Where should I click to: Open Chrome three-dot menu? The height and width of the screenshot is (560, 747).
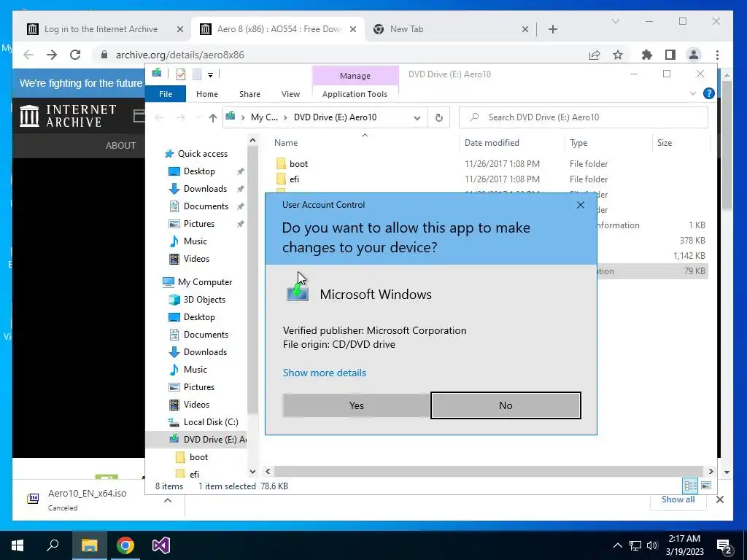[x=718, y=55]
